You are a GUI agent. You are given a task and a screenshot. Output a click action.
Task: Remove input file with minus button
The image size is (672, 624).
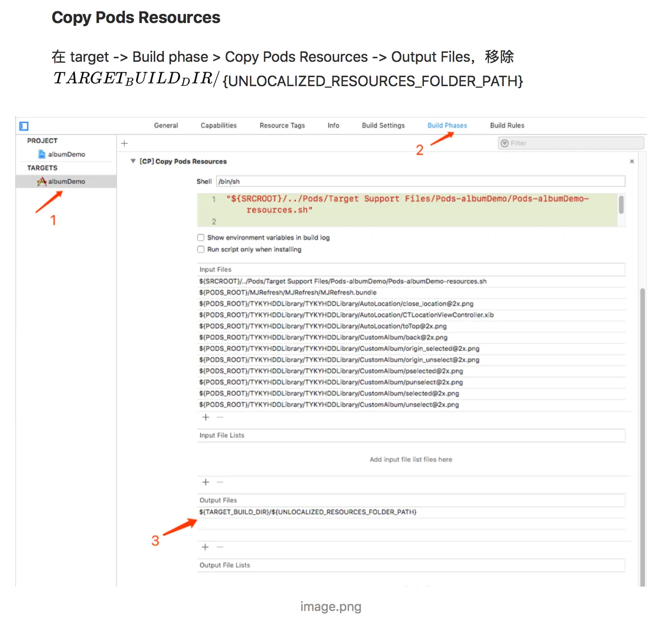pos(220,418)
